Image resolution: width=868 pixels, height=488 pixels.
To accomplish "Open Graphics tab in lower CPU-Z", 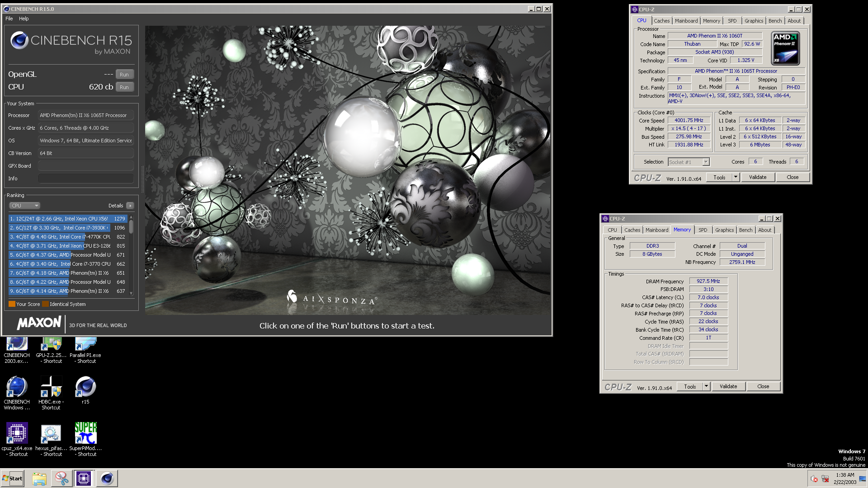I will click(724, 230).
